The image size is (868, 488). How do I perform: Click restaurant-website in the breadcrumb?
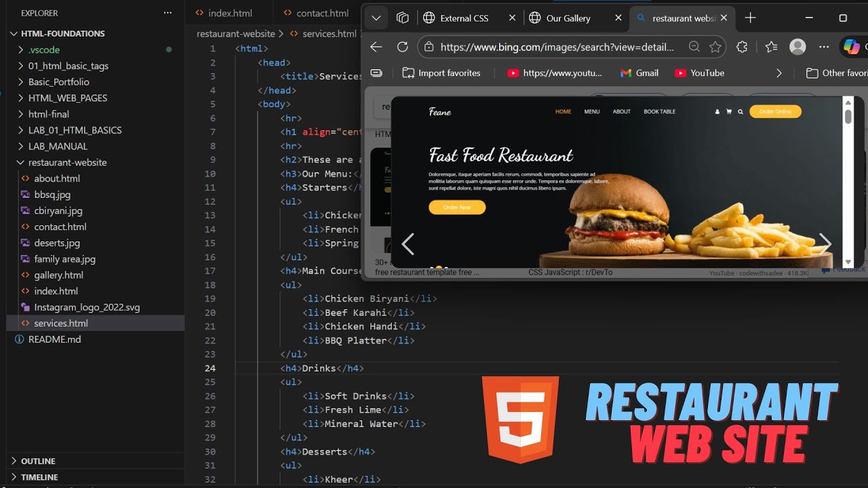tap(236, 33)
